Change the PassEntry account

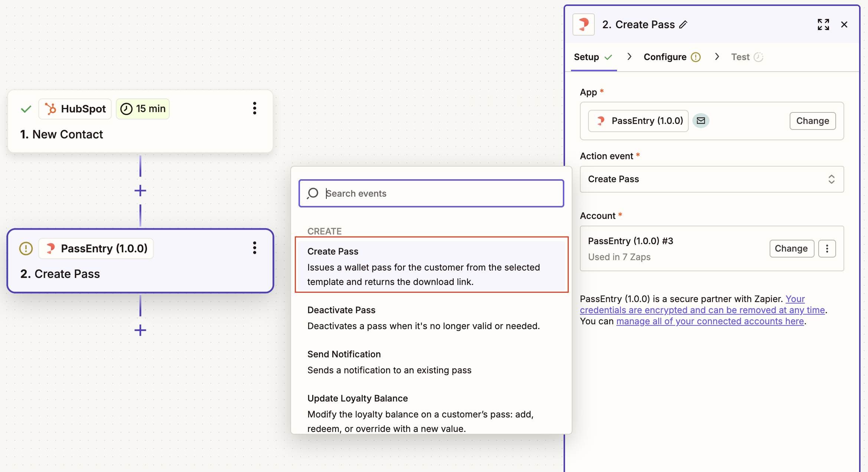(792, 248)
